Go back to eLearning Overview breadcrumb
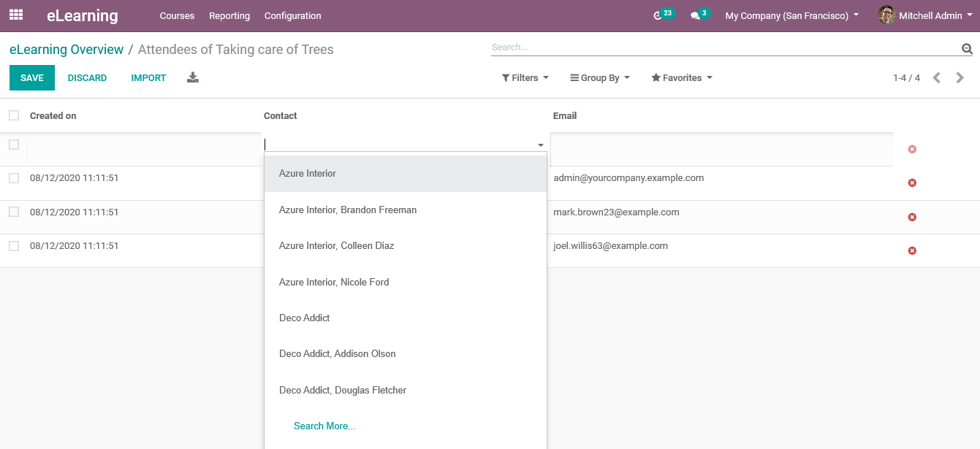 click(67, 50)
